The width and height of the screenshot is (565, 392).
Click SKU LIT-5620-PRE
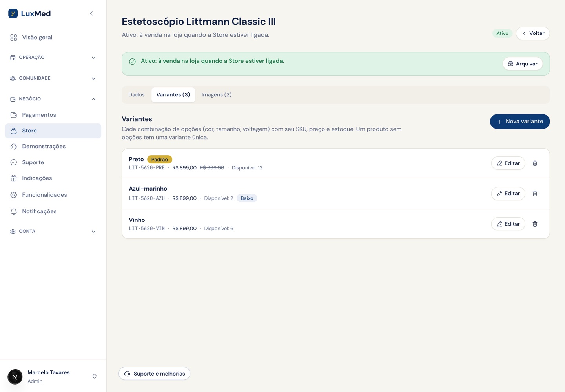[x=147, y=168]
